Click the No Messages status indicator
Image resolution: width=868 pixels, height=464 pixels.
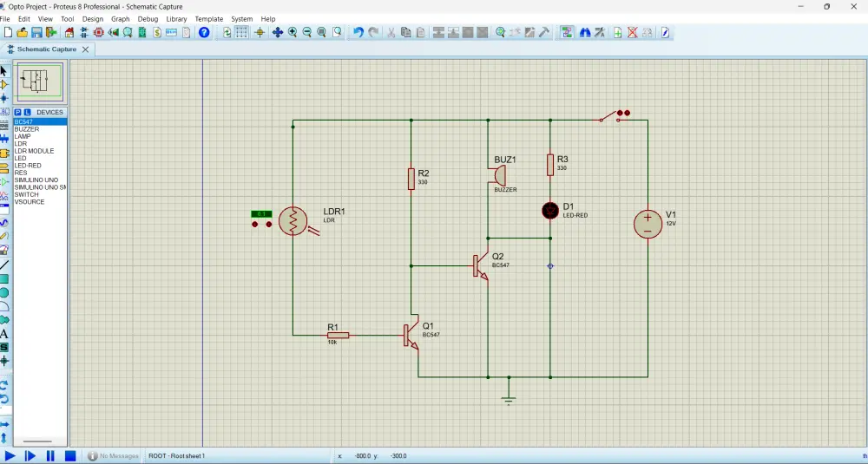click(113, 456)
